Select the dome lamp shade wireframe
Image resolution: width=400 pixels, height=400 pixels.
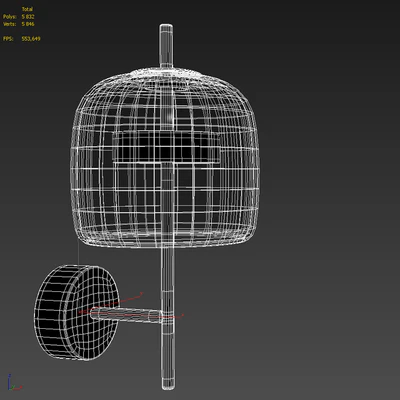[165, 158]
